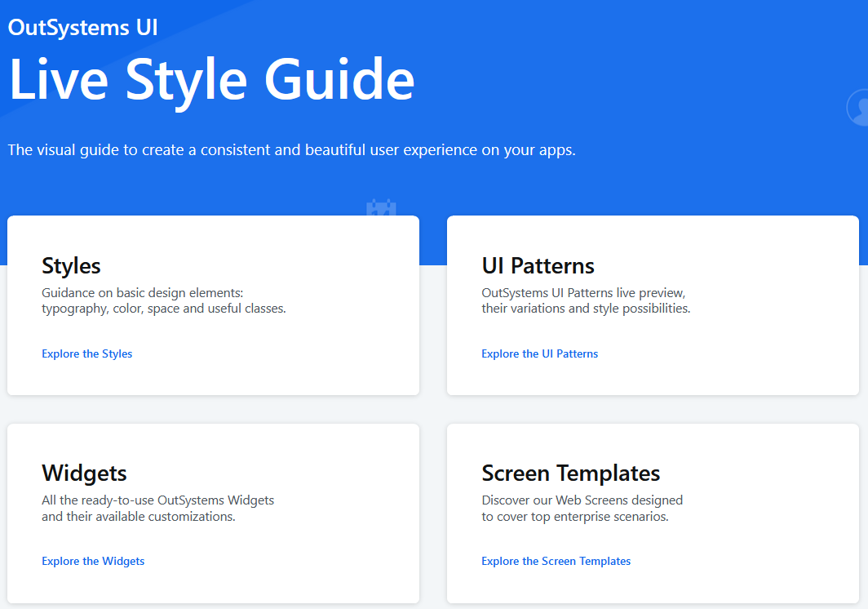This screenshot has height=609, width=868.
Task: Select the Widgets card heading
Action: tap(84, 473)
